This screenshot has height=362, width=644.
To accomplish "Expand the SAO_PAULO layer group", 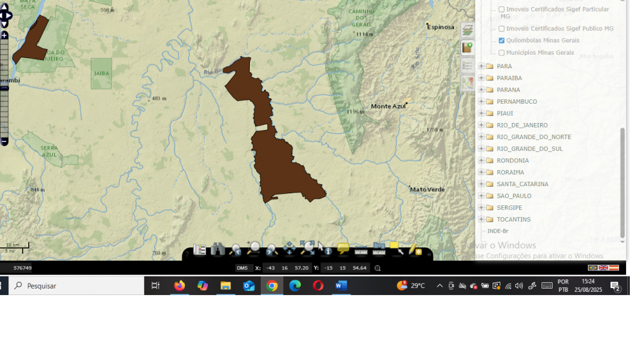I will tap(481, 196).
